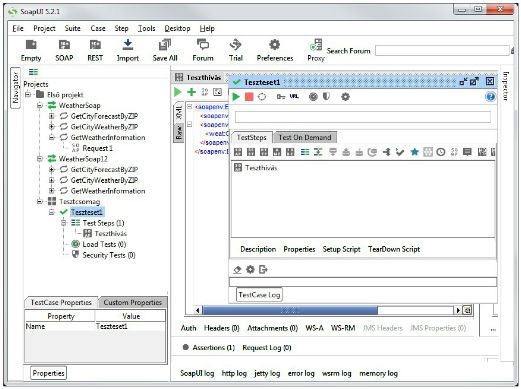Create security test shield icon

[326, 97]
